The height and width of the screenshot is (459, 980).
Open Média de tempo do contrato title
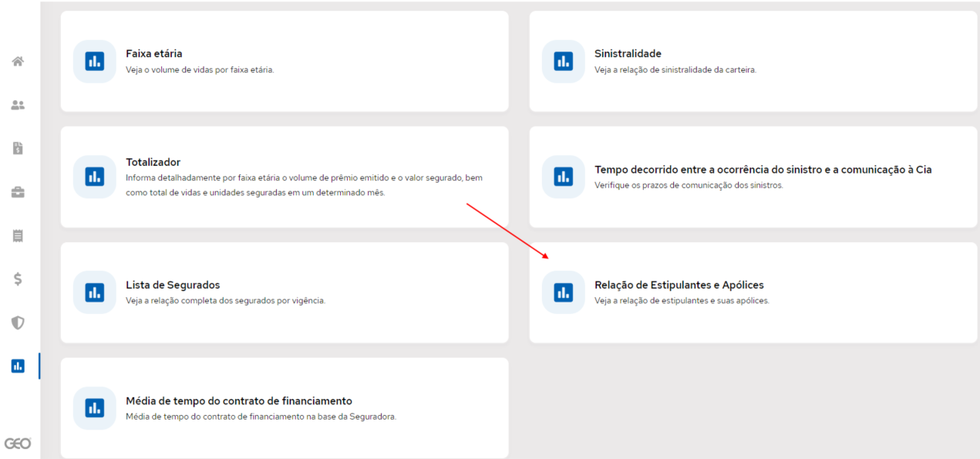coord(239,401)
